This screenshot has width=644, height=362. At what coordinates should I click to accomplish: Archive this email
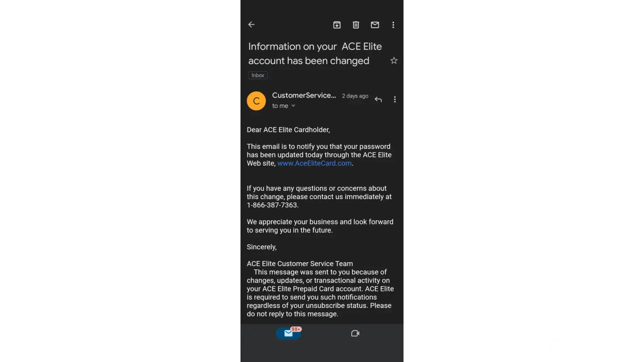(337, 25)
